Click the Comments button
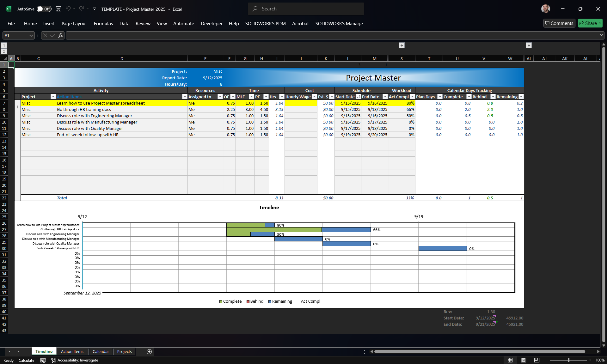The height and width of the screenshot is (364, 607). 559,23
